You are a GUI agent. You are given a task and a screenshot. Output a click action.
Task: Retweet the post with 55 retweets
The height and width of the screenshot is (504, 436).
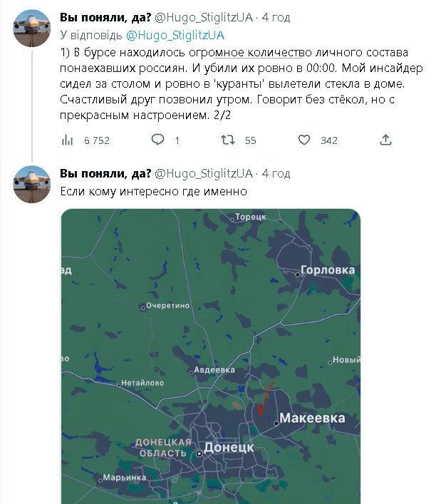[228, 140]
